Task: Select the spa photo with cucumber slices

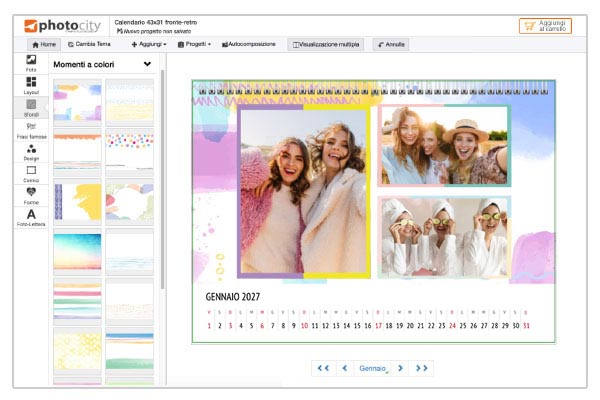Action: point(444,237)
